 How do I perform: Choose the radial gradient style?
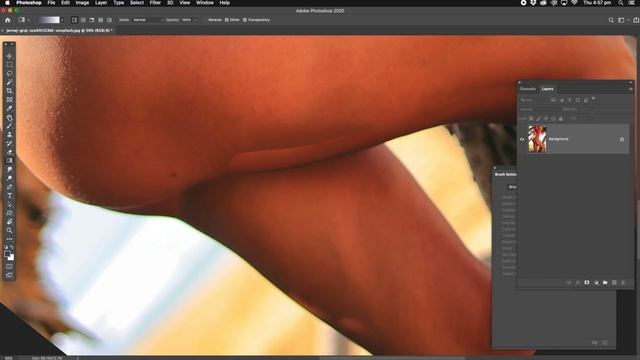point(83,20)
